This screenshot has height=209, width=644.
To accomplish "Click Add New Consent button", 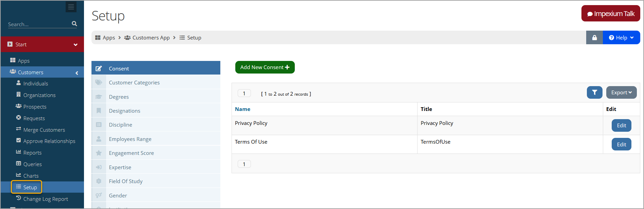I will tap(265, 67).
